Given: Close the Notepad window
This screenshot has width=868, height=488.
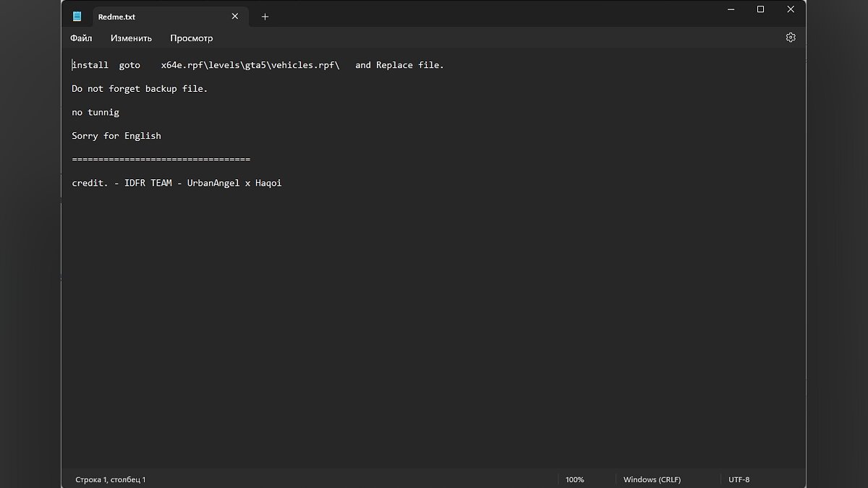Looking at the screenshot, I should click(792, 9).
